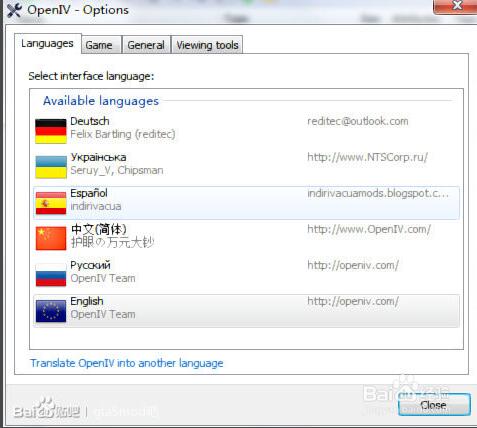The width and height of the screenshot is (477, 428).
Task: Click reditec@outlook.com contact text
Action: (358, 121)
